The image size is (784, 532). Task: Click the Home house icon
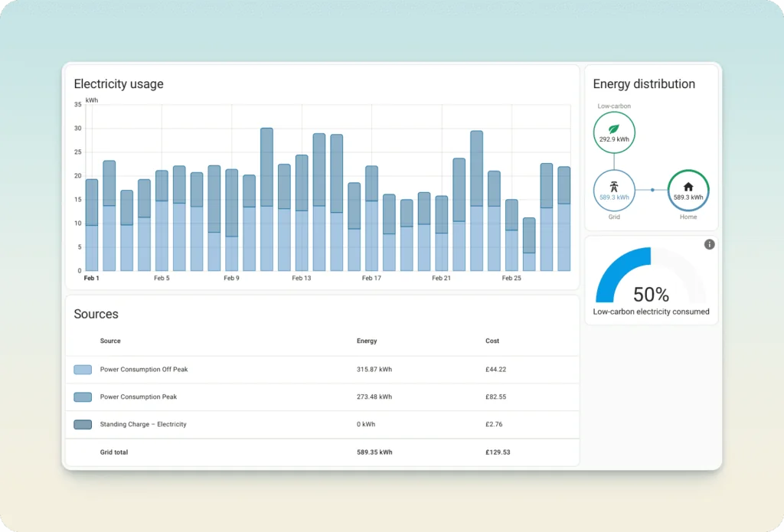688,188
